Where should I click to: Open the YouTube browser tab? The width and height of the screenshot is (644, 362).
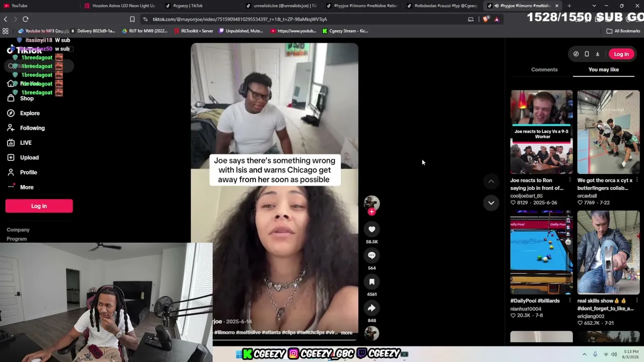[x=40, y=6]
